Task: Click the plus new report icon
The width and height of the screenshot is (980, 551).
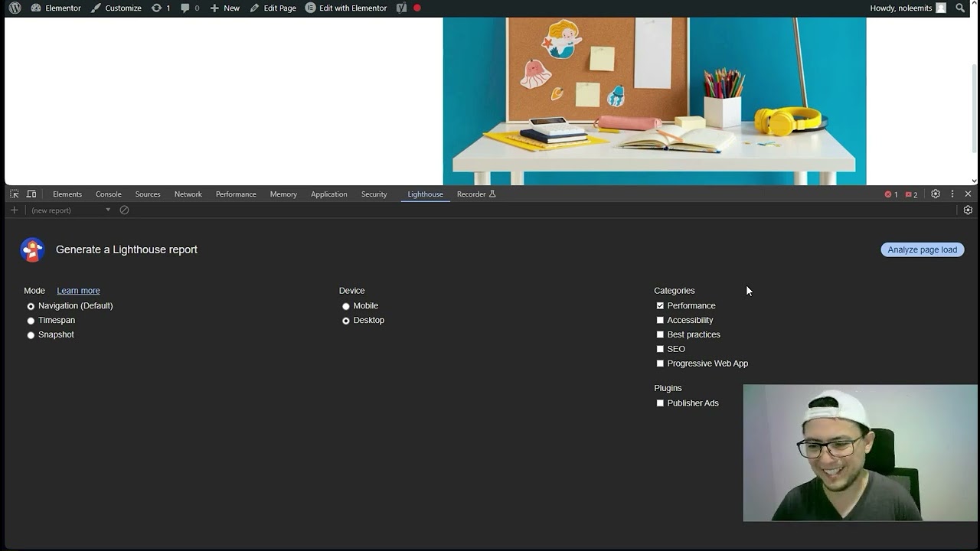Action: pyautogui.click(x=14, y=210)
